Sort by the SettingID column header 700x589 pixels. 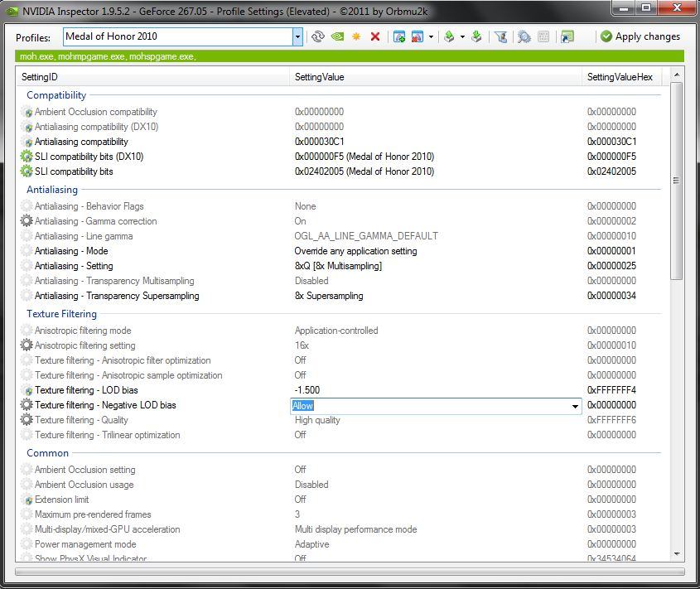point(152,77)
